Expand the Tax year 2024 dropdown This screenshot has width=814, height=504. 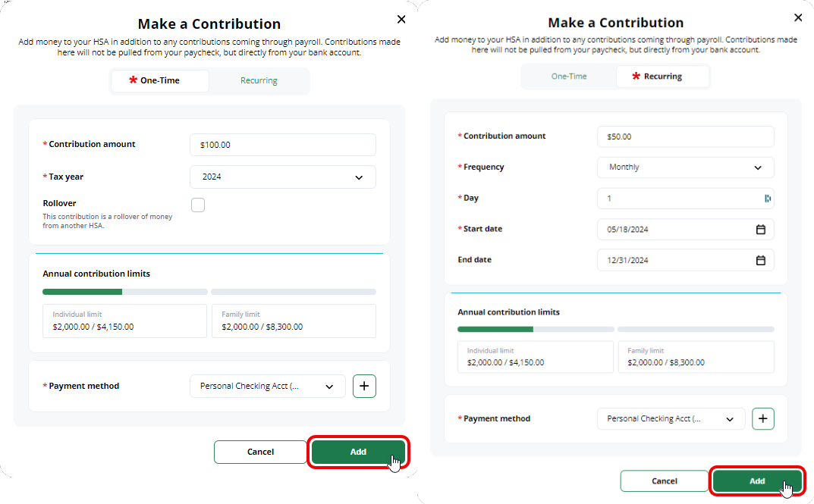click(282, 177)
